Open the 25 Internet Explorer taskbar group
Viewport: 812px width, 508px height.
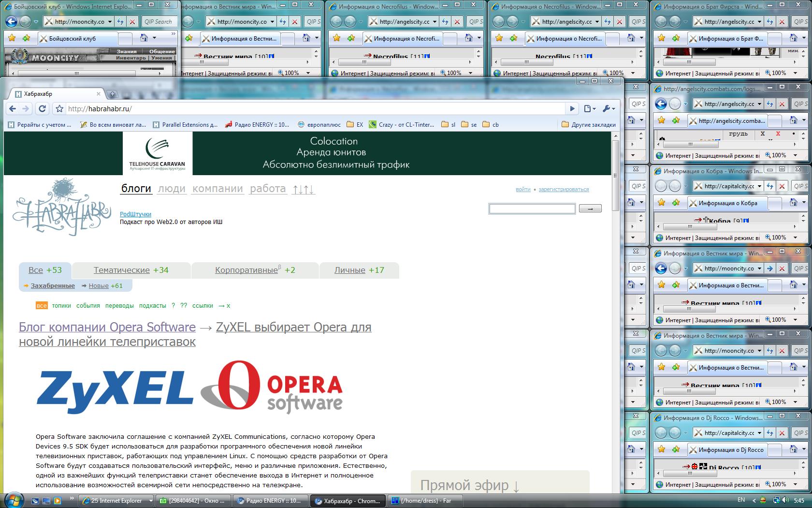(117, 501)
